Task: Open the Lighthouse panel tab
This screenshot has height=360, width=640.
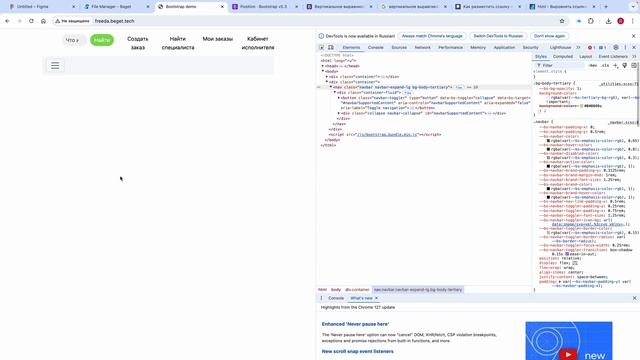Action: point(560,48)
